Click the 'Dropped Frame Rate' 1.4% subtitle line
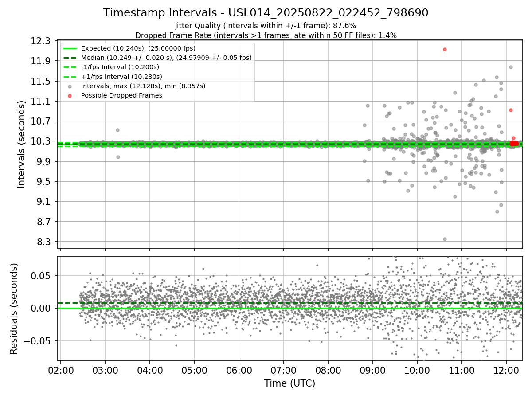 click(266, 35)
